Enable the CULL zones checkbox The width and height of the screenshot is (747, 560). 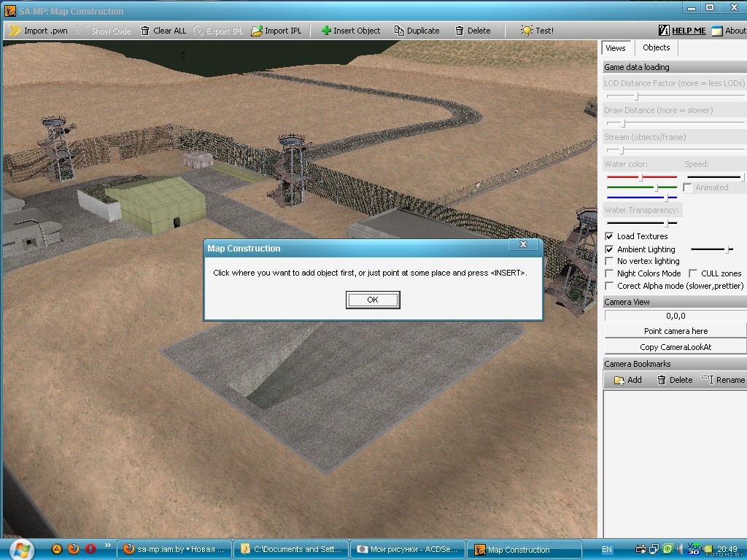(x=693, y=273)
